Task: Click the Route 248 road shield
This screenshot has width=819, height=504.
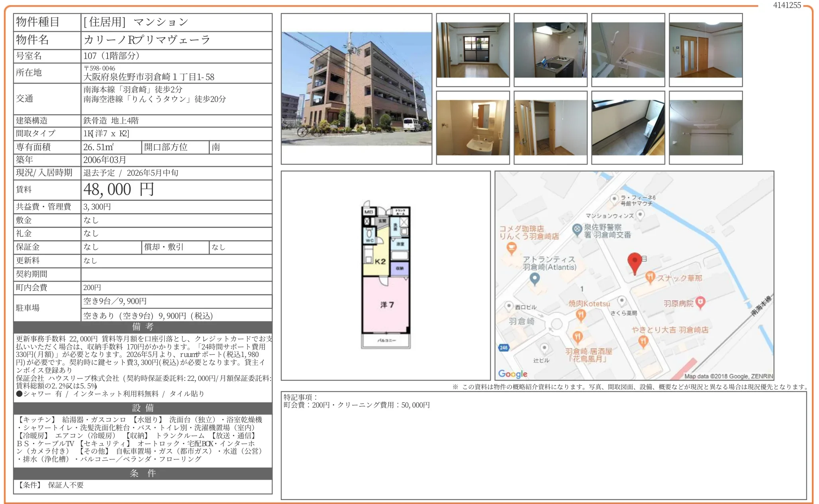Action: coord(504,347)
